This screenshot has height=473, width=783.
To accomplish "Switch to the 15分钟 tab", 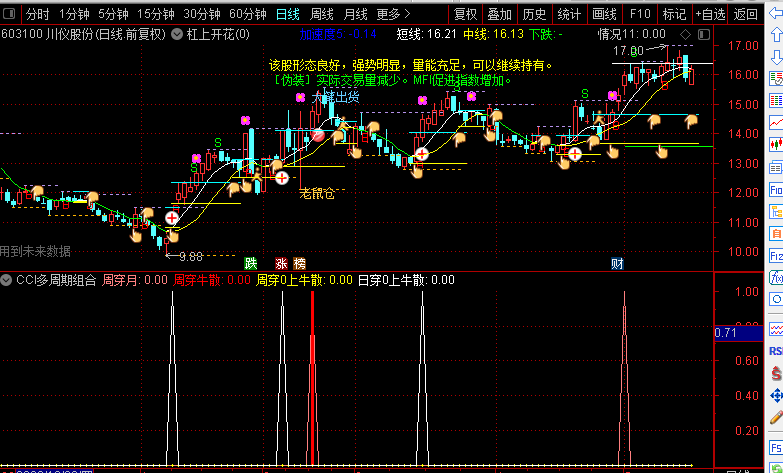I will pyautogui.click(x=155, y=14).
